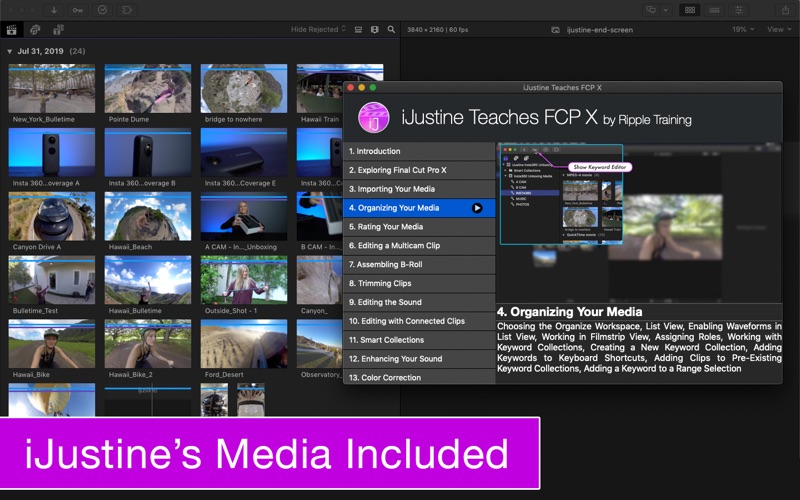The height and width of the screenshot is (500, 800).
Task: Click the lesson preview video image
Action: click(x=639, y=222)
